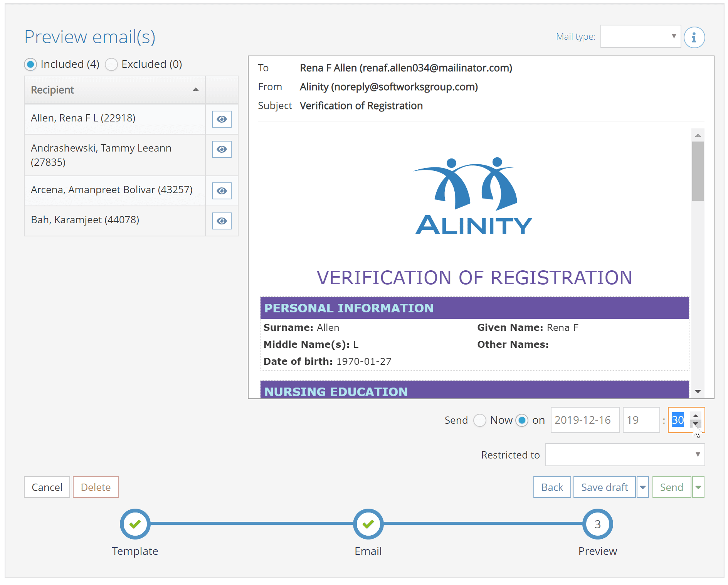Click the Personal Information section header
The width and height of the screenshot is (728, 585).
click(x=474, y=308)
